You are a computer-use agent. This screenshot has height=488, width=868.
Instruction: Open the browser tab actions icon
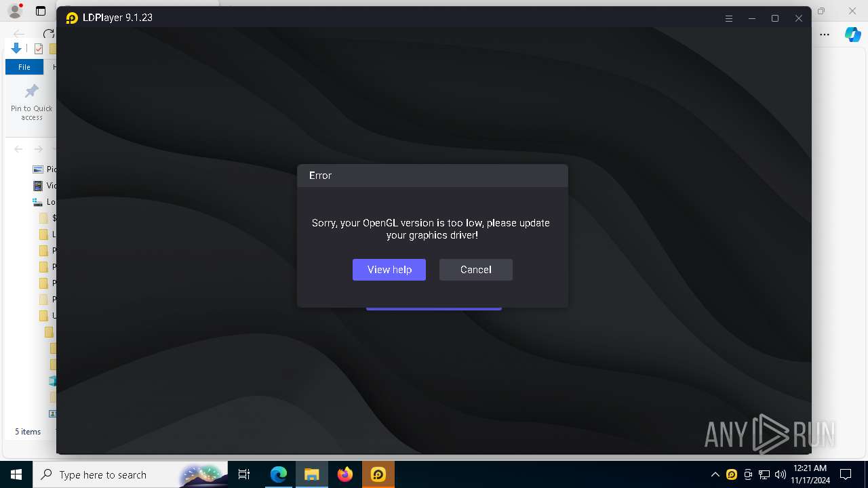41,11
